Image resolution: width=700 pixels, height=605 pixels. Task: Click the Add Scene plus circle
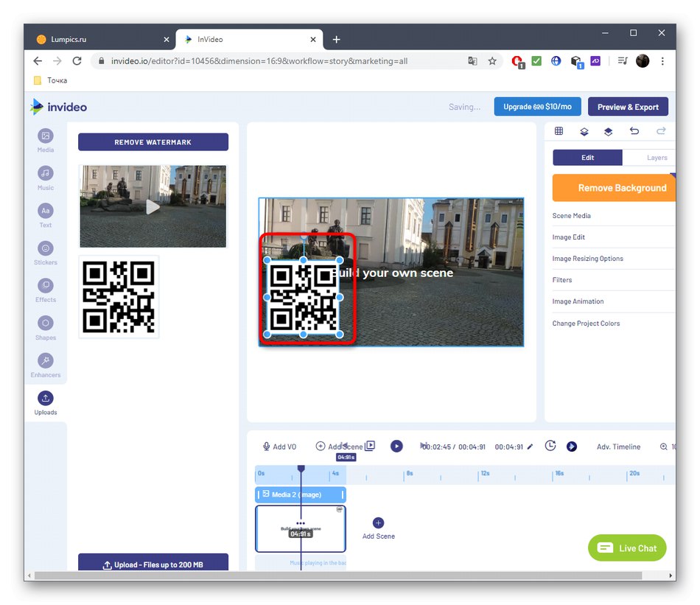pyautogui.click(x=378, y=523)
